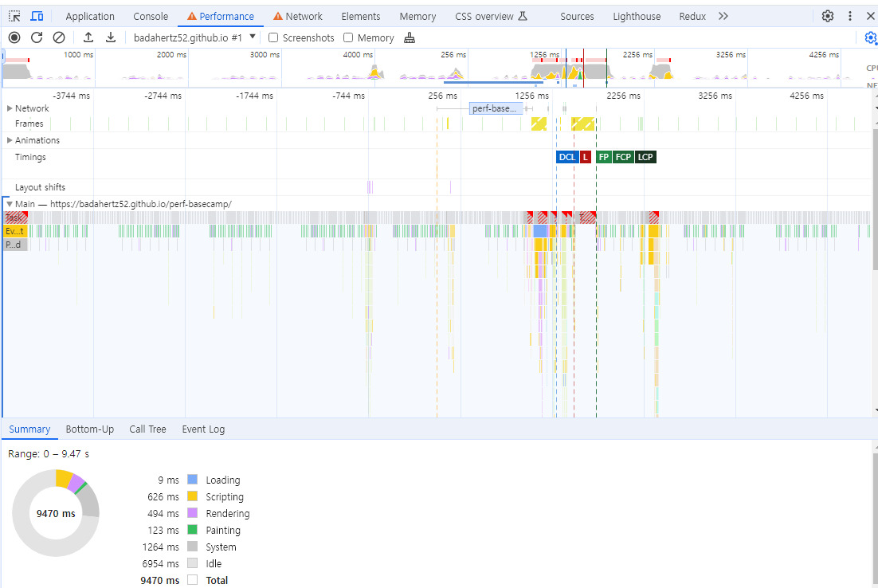
Task: Toggle the device toolbar icon
Action: coord(37,16)
